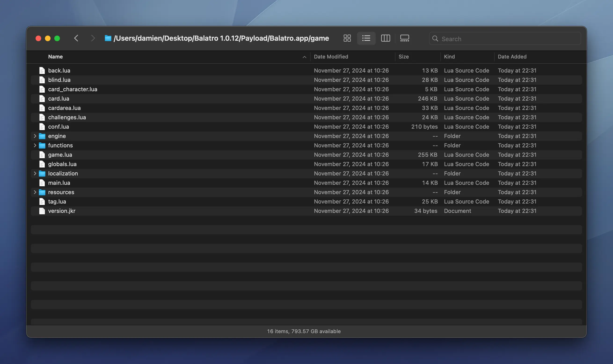Select the challenges.lua file icon
The image size is (613, 364).
click(x=42, y=117)
